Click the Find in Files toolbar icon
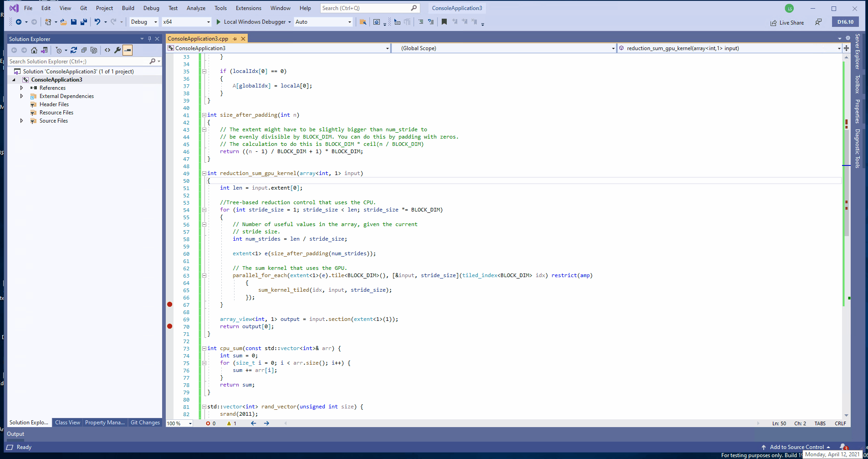The image size is (868, 459). (363, 21)
